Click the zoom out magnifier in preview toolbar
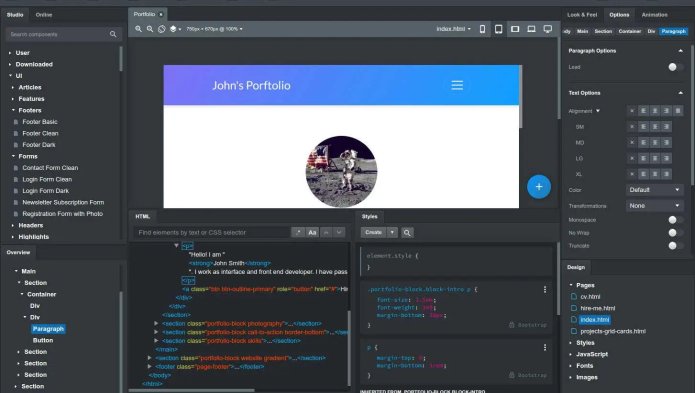Screen dimensions: 695x393 pos(150,29)
